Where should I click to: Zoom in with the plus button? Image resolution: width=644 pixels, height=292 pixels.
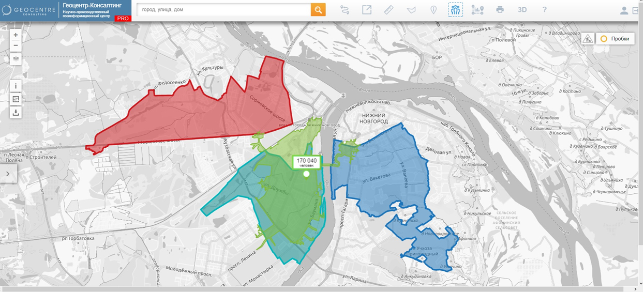pyautogui.click(x=16, y=35)
